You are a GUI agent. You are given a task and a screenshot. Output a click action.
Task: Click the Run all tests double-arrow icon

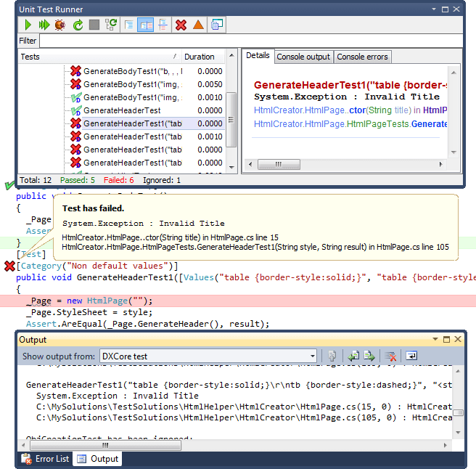tap(44, 25)
